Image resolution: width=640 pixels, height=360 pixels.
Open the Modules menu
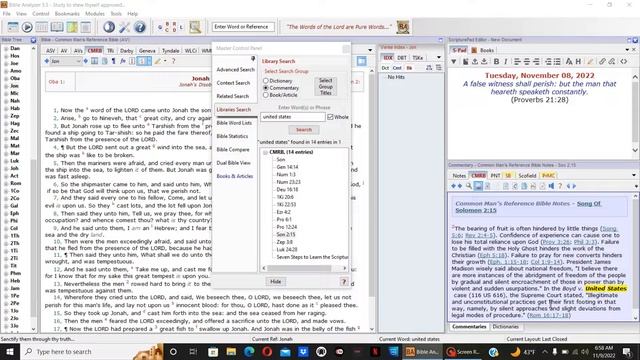[95, 13]
